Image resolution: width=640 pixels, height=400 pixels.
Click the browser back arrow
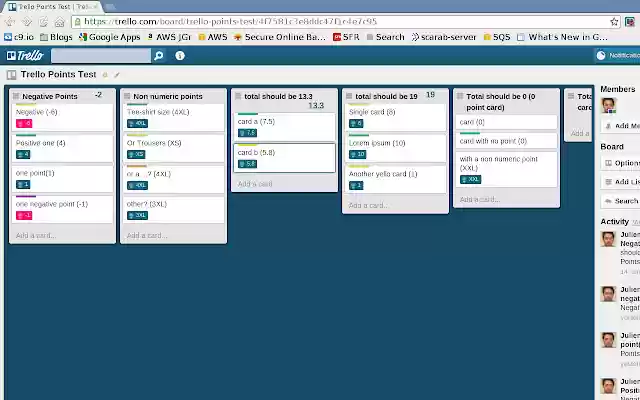[x=10, y=22]
